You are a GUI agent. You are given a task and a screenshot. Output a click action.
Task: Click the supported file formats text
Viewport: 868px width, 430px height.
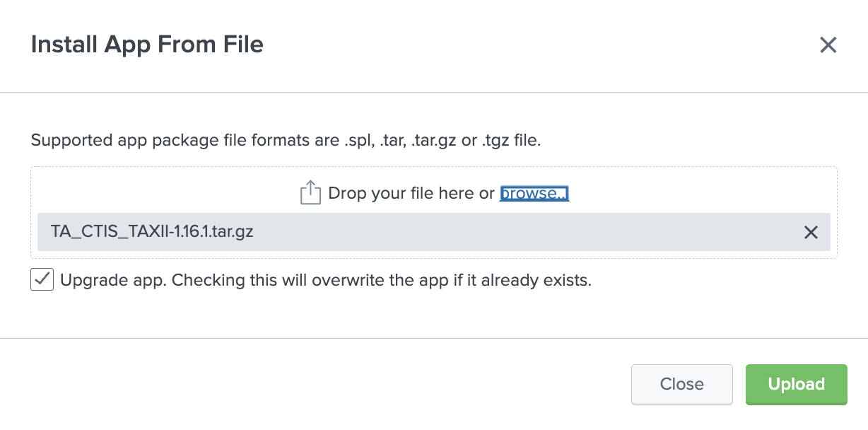pos(286,140)
